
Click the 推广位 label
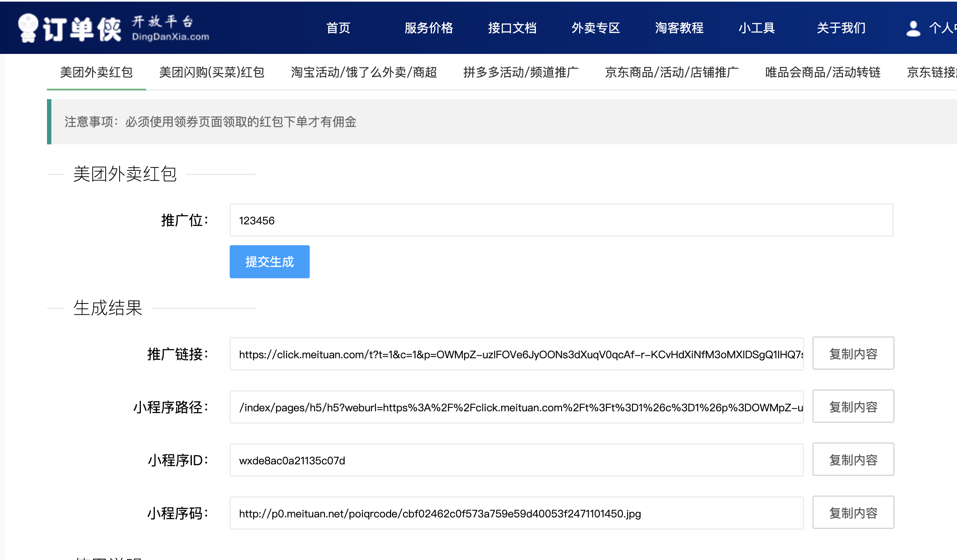click(185, 220)
